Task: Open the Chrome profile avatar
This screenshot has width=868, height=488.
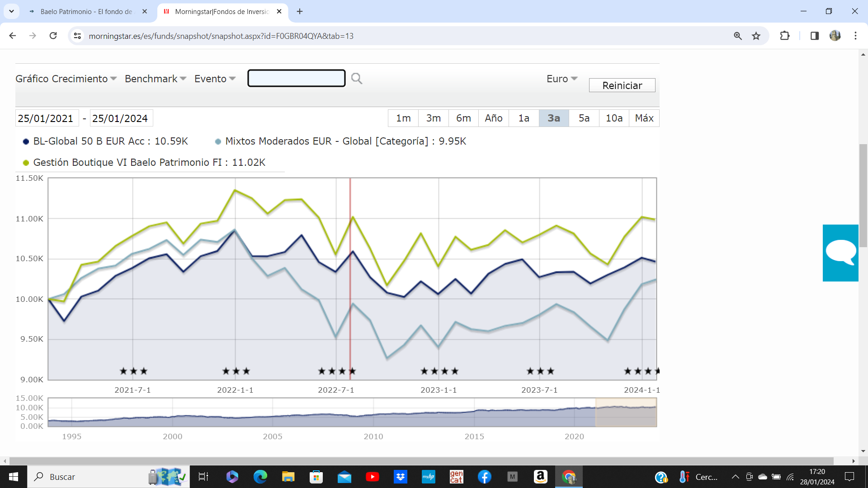Action: [835, 36]
